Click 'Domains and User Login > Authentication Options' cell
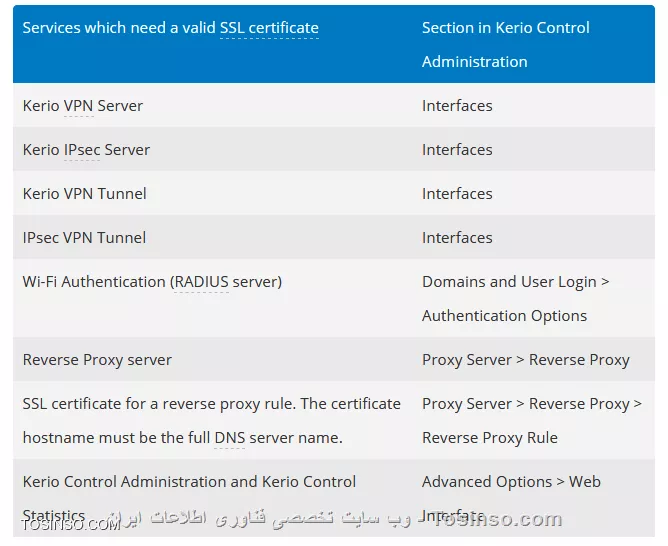The image size is (668, 546). pos(515,299)
